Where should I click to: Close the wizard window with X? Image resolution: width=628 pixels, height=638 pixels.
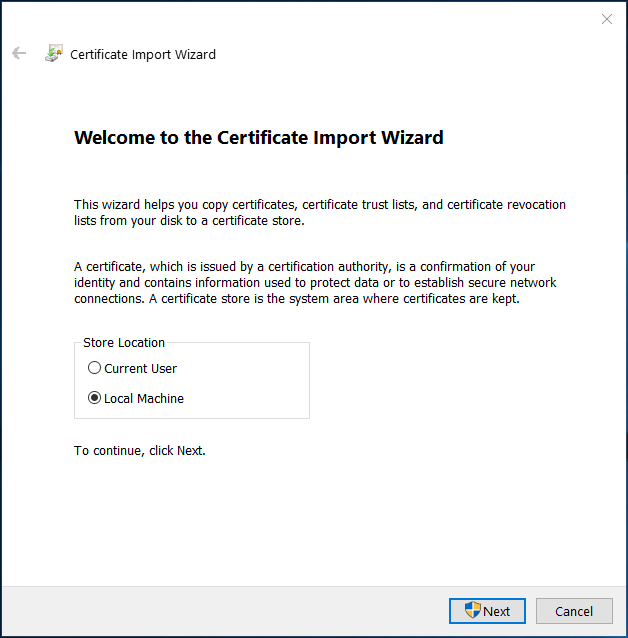[607, 19]
